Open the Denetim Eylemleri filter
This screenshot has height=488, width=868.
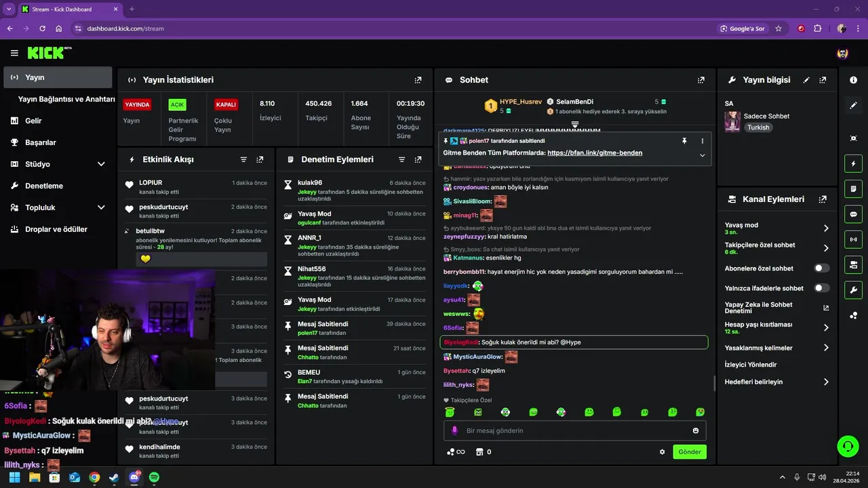point(401,159)
